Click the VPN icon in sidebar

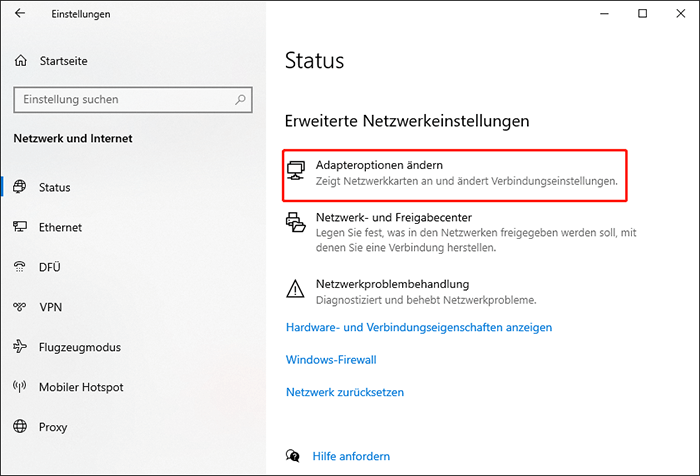[x=20, y=307]
